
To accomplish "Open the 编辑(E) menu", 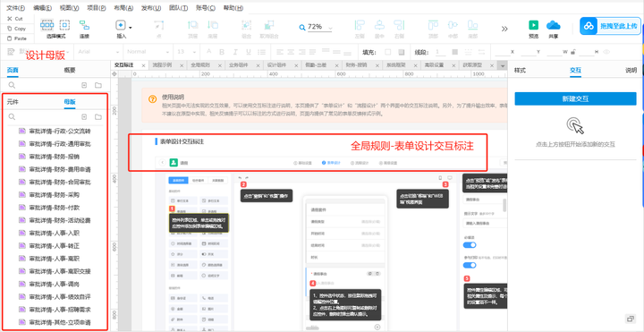I will [x=42, y=8].
